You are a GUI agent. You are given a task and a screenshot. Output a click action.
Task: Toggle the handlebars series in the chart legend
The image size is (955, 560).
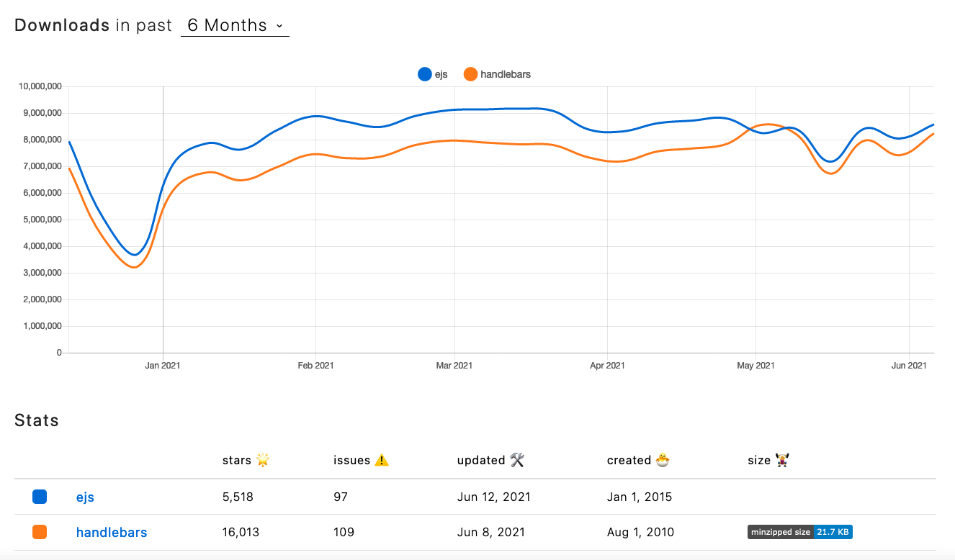(x=498, y=74)
